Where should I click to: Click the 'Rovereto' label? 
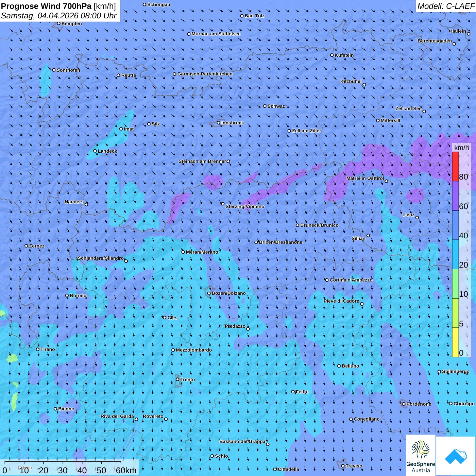pos(153,416)
